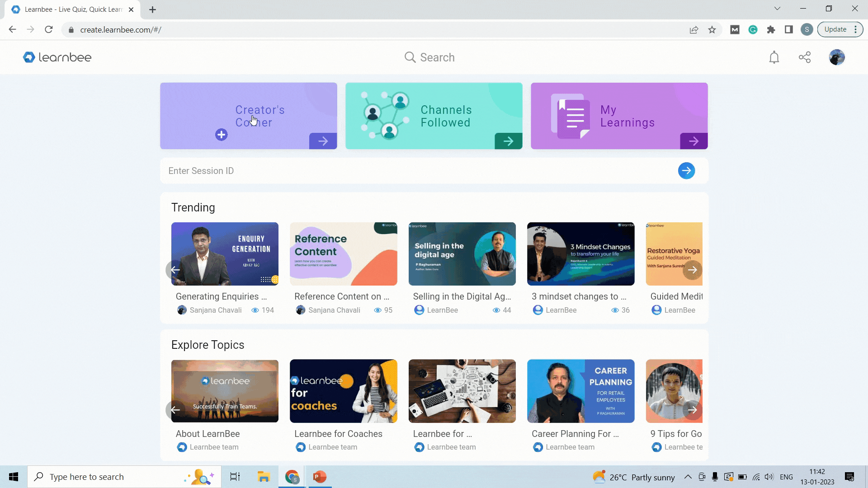
Task: Open About LearnBee topic thumbnail
Action: [225, 391]
